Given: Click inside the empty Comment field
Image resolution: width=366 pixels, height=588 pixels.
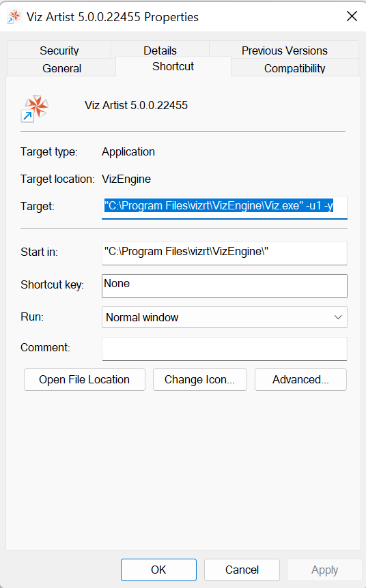Looking at the screenshot, I should coord(225,349).
